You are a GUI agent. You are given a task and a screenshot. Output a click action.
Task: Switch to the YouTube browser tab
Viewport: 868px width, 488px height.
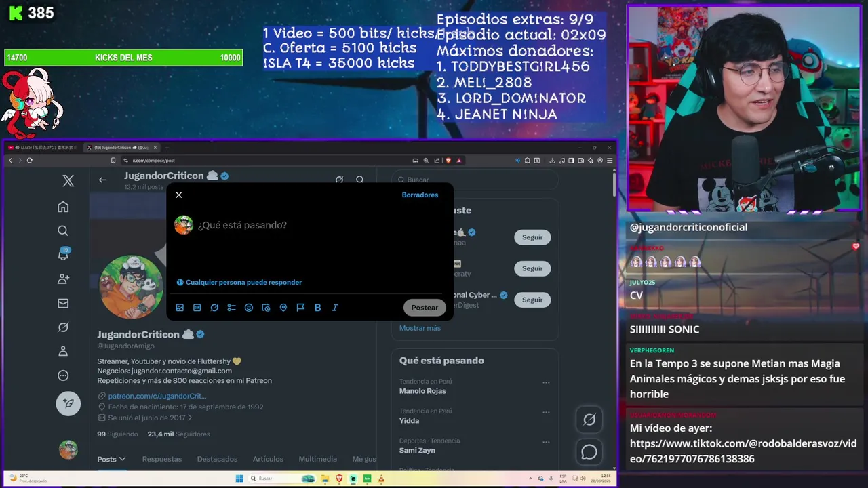click(x=43, y=148)
